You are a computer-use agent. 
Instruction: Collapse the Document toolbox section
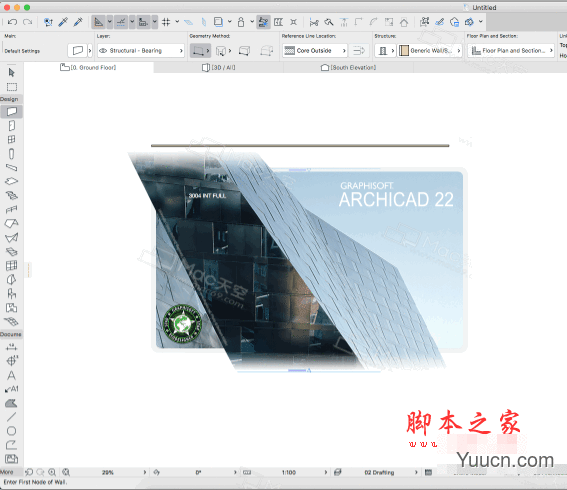[x=11, y=334]
